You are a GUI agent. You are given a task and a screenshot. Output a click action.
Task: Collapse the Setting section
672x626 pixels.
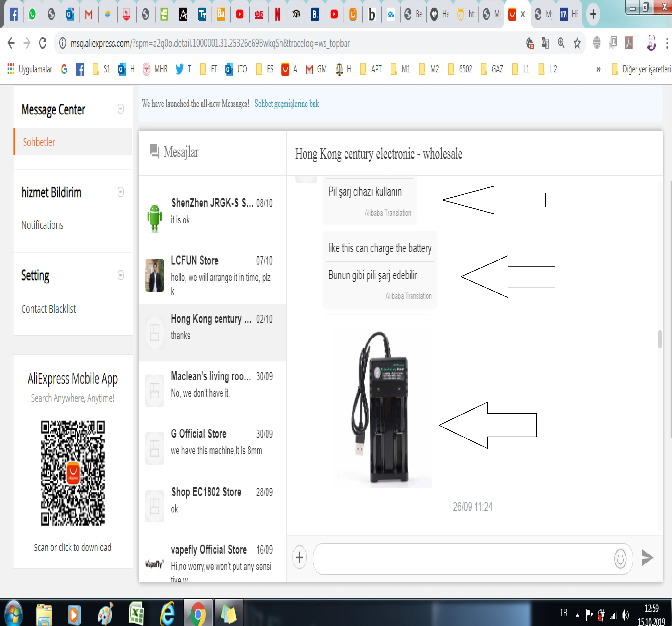121,275
